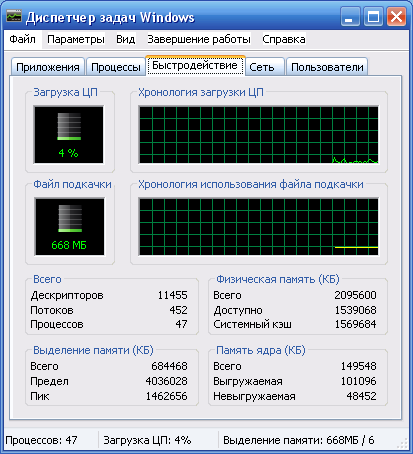Click the Память ядра (КБ) group heading

[261, 350]
